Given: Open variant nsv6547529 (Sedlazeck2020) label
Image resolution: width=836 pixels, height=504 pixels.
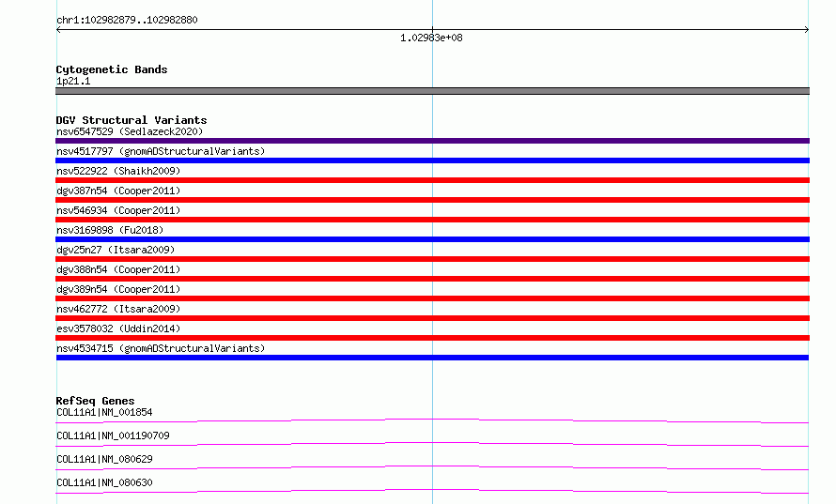Looking at the screenshot, I should [x=130, y=131].
